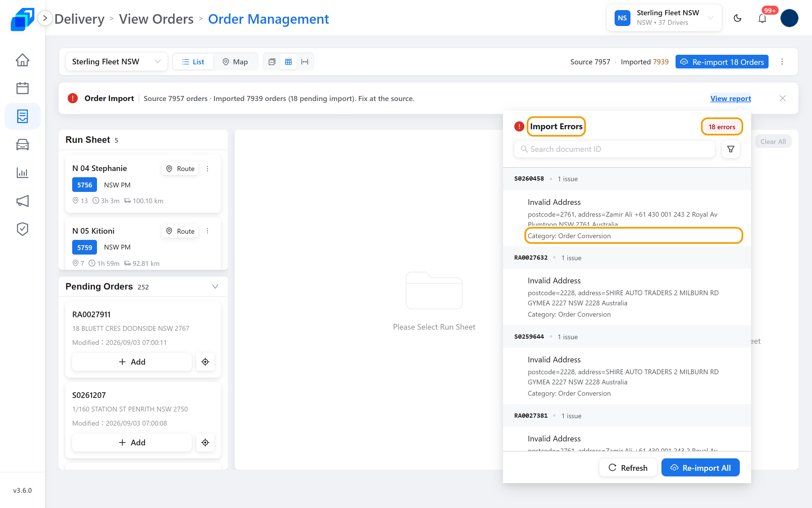Click the v3.6.0 version label

point(23,490)
